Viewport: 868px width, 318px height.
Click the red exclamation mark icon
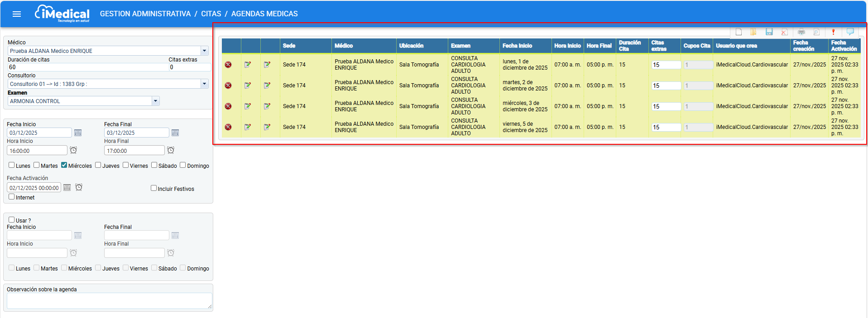[x=833, y=32]
